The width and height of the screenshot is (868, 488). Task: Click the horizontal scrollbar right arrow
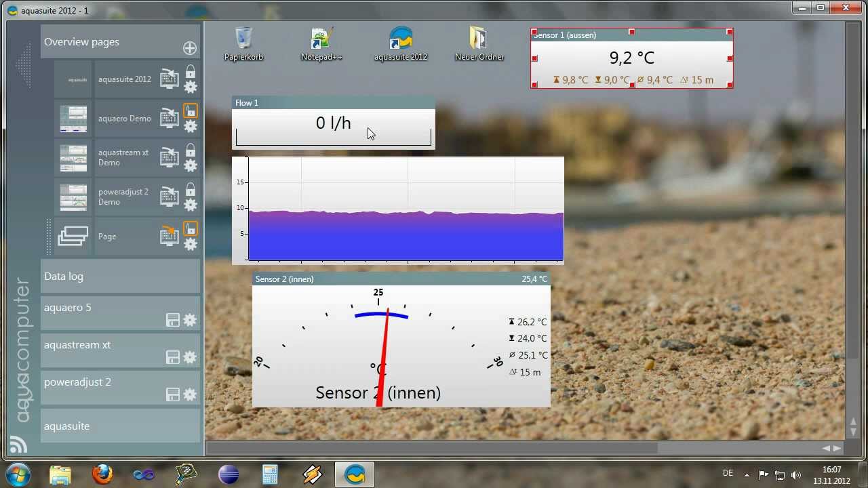[x=837, y=448]
